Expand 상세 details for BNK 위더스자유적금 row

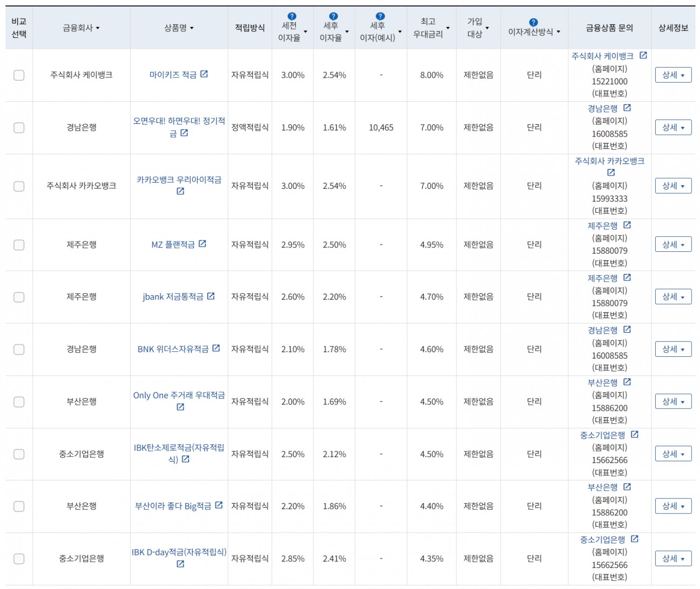pos(673,349)
